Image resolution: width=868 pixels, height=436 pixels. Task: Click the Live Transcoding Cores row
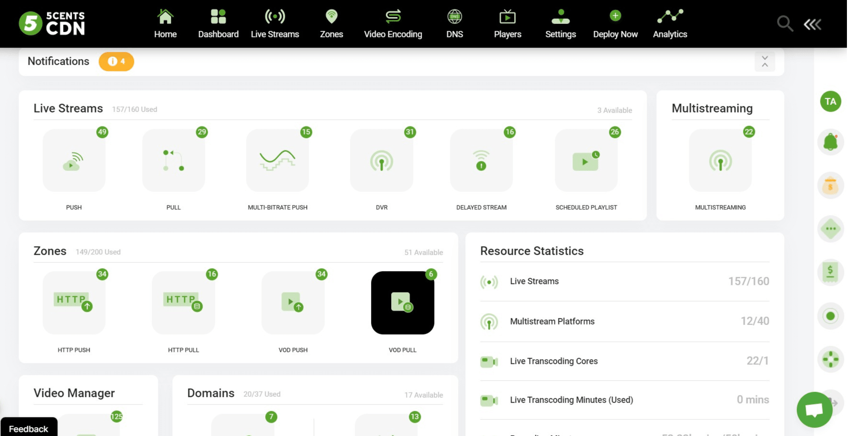click(625, 361)
